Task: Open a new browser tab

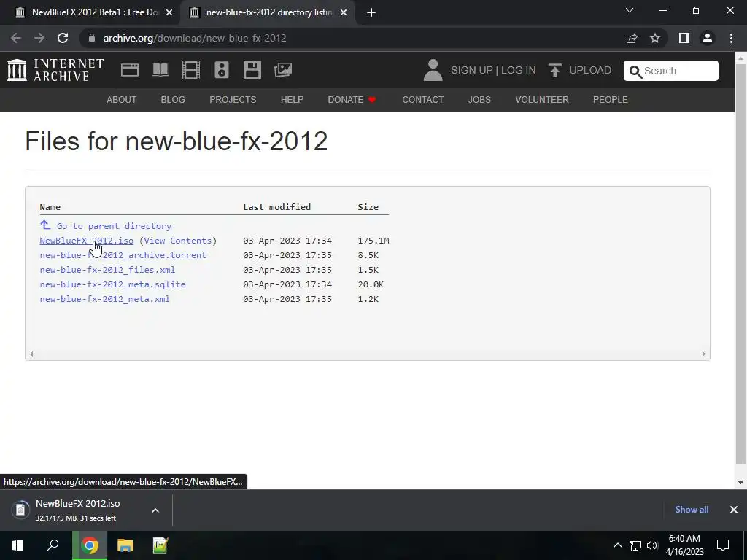Action: click(x=371, y=12)
